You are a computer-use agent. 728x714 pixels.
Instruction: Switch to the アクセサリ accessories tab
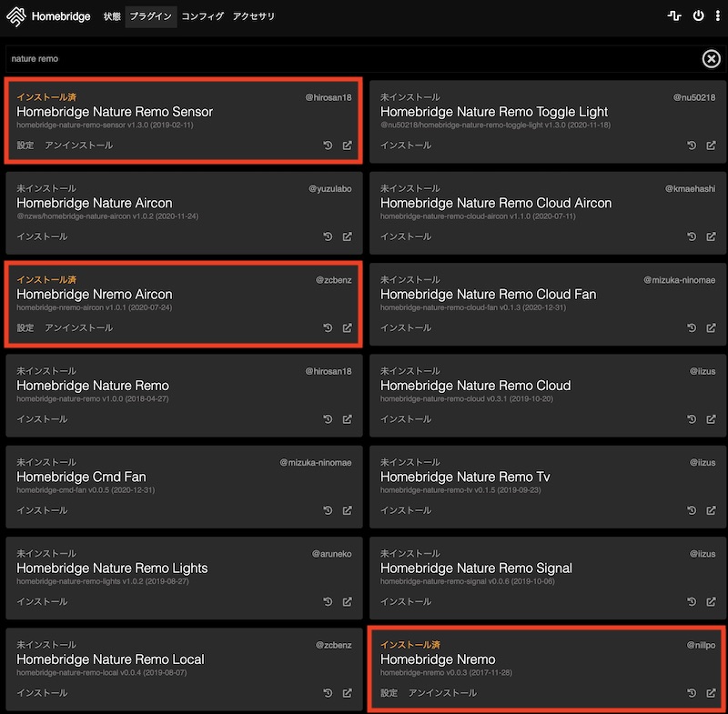click(254, 16)
